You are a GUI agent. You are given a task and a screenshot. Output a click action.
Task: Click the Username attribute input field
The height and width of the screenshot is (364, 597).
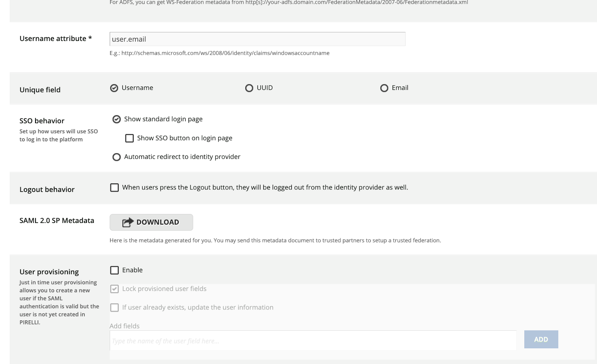(x=257, y=39)
